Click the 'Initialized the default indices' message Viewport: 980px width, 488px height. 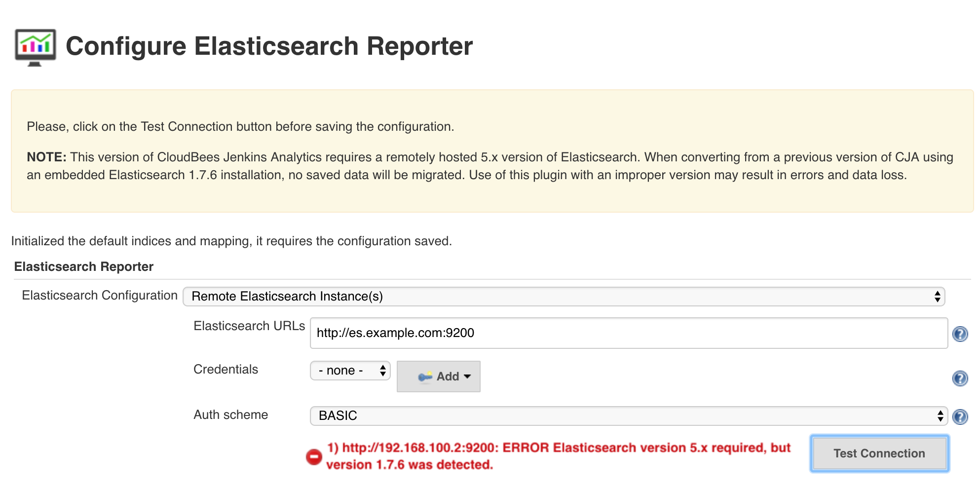[x=231, y=241]
